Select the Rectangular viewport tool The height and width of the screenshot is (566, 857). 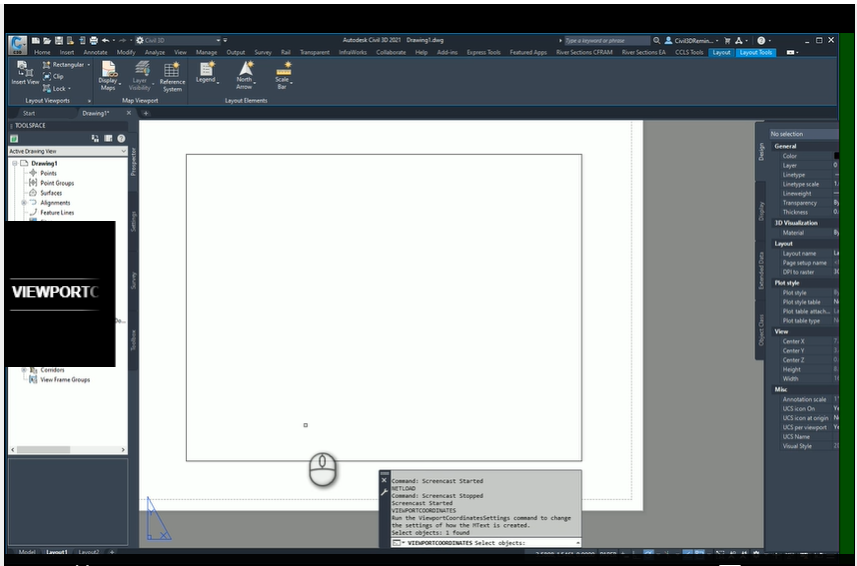[63, 64]
